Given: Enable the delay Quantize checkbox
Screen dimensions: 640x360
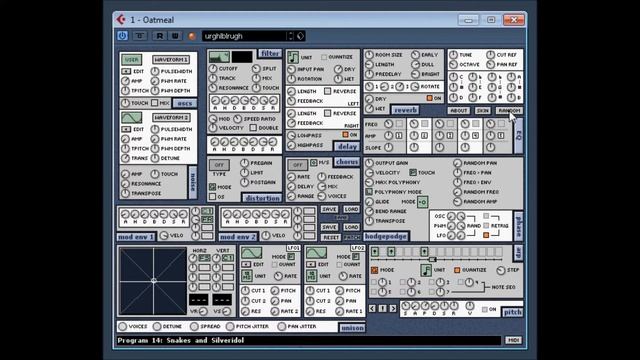Looking at the screenshot, I should (x=324, y=57).
